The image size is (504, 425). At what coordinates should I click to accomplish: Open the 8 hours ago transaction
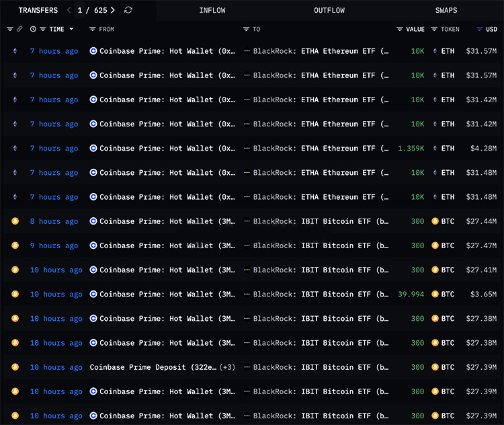coord(54,221)
